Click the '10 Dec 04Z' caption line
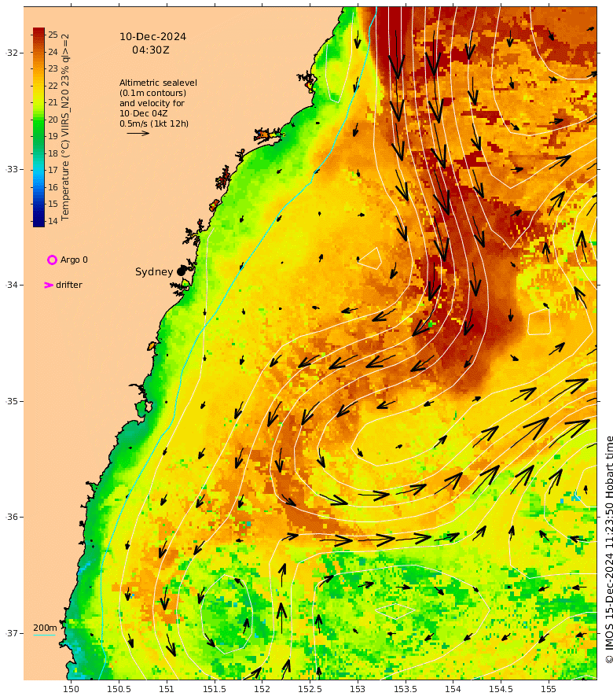 tap(143, 113)
